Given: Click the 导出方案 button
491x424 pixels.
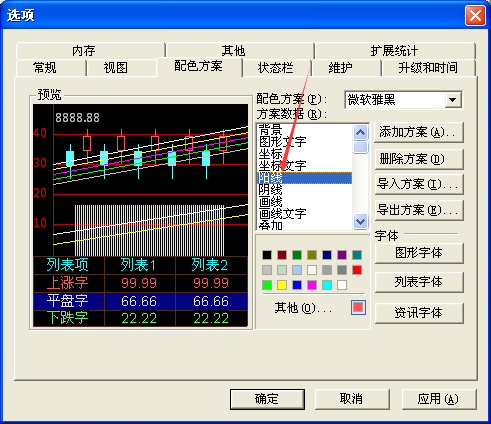Looking at the screenshot, I should 419,210.
